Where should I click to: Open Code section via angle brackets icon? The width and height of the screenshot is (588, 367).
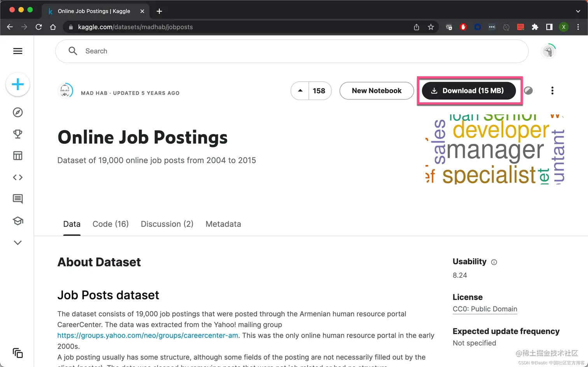(x=18, y=177)
